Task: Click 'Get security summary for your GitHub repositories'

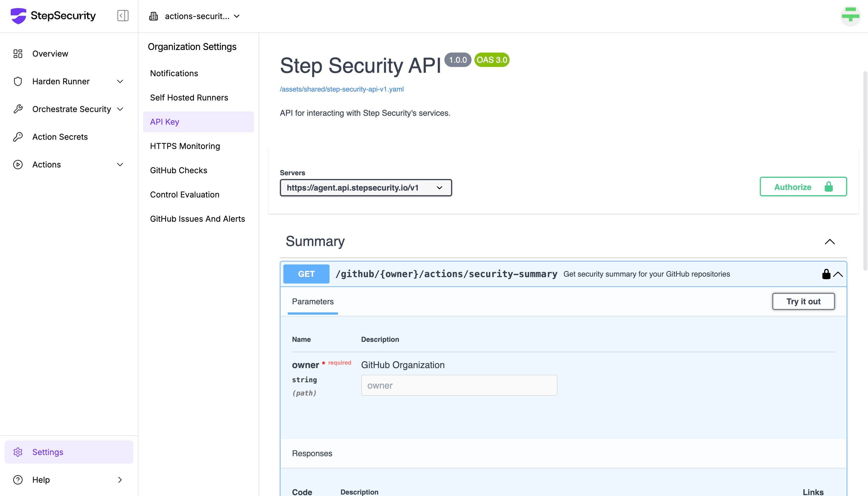Action: (x=646, y=274)
